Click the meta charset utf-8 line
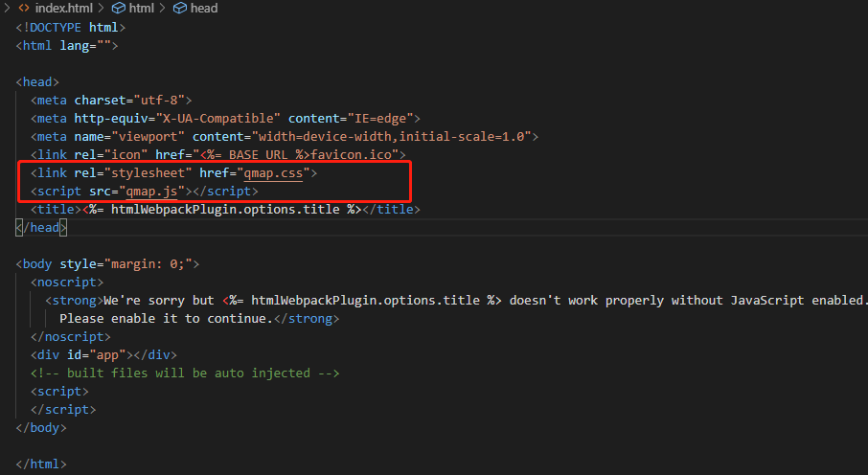 point(111,101)
